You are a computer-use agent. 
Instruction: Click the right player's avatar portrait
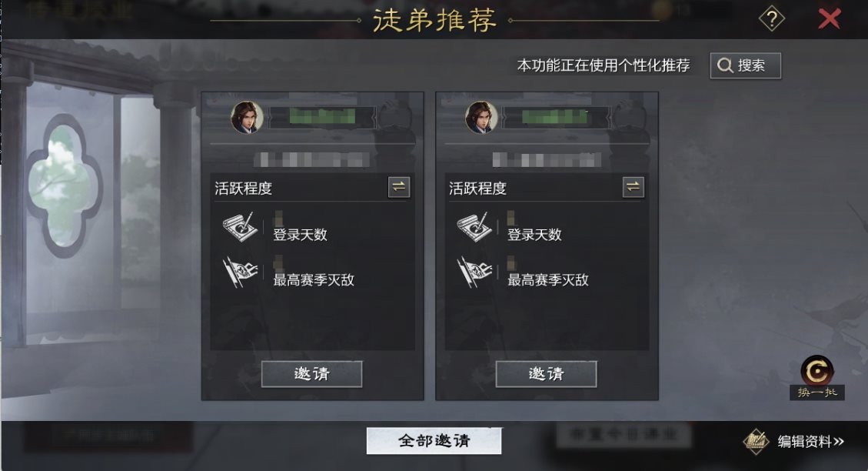point(481,117)
